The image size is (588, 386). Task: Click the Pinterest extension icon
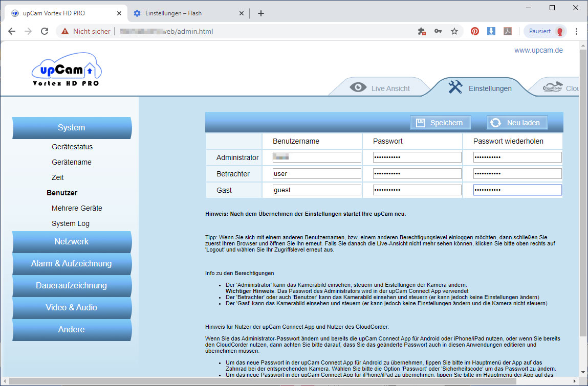475,32
